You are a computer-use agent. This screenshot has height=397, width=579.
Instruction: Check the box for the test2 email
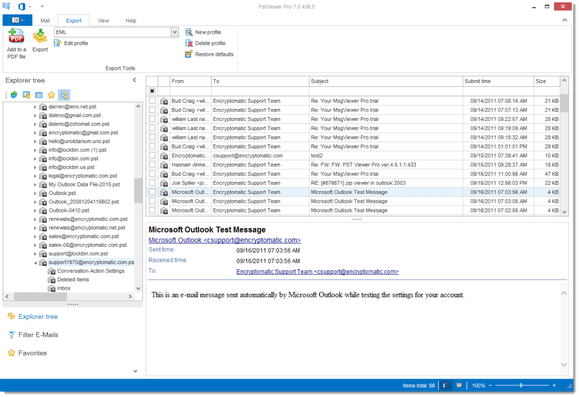tap(152, 156)
